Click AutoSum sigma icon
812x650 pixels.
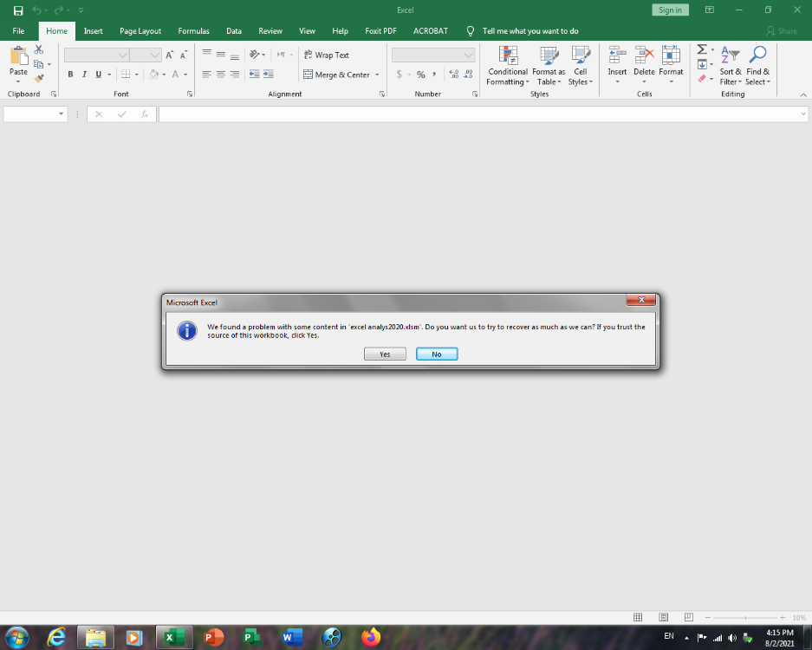702,49
